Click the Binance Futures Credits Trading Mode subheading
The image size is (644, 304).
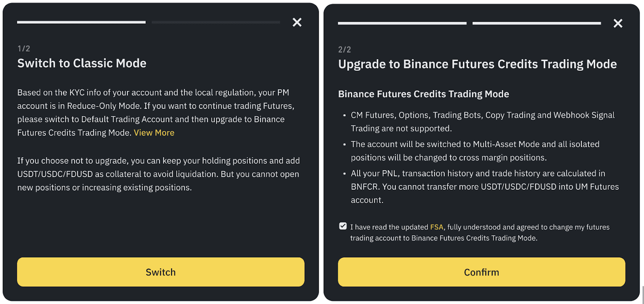point(423,94)
